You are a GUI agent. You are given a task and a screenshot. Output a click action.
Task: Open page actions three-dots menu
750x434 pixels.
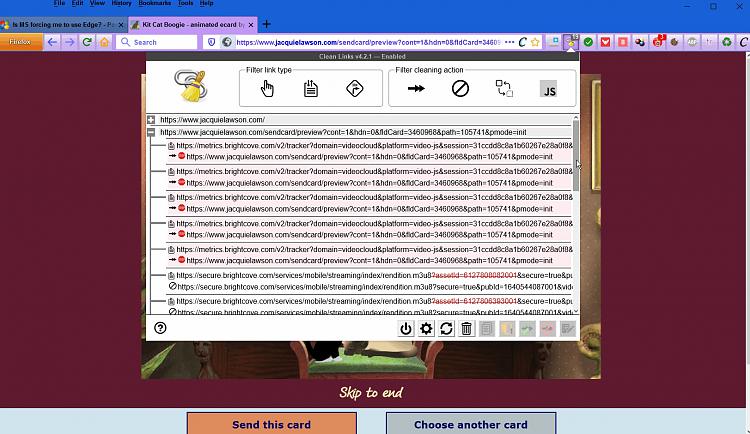pyautogui.click(x=509, y=42)
